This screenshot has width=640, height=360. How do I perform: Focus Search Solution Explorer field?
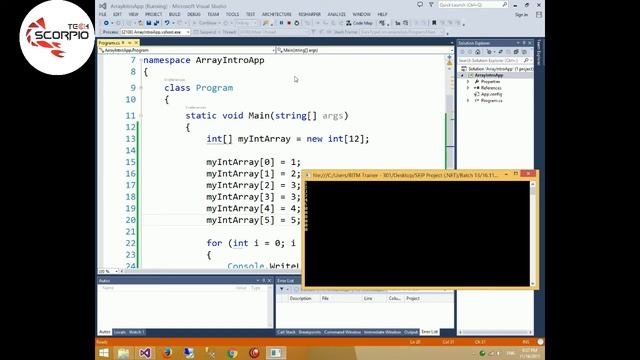tap(495, 60)
